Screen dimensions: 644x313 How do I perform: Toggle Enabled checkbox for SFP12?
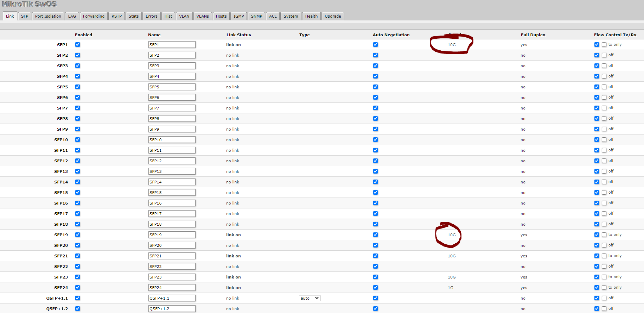click(x=77, y=161)
